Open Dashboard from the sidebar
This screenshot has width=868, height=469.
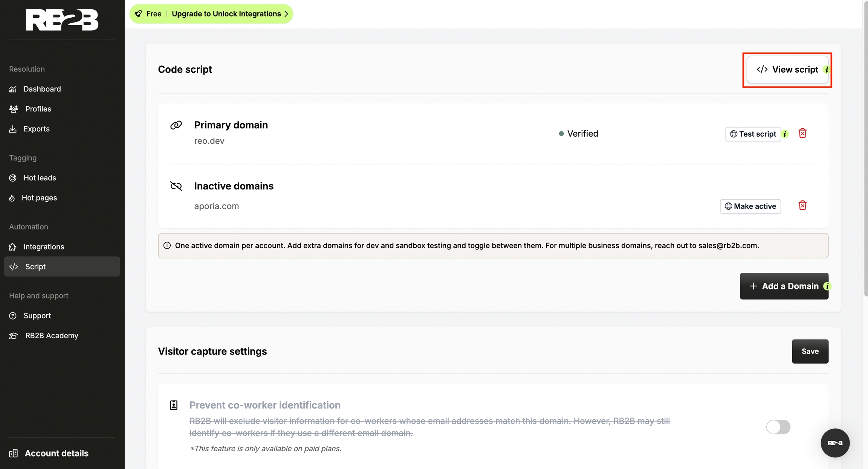pyautogui.click(x=42, y=89)
